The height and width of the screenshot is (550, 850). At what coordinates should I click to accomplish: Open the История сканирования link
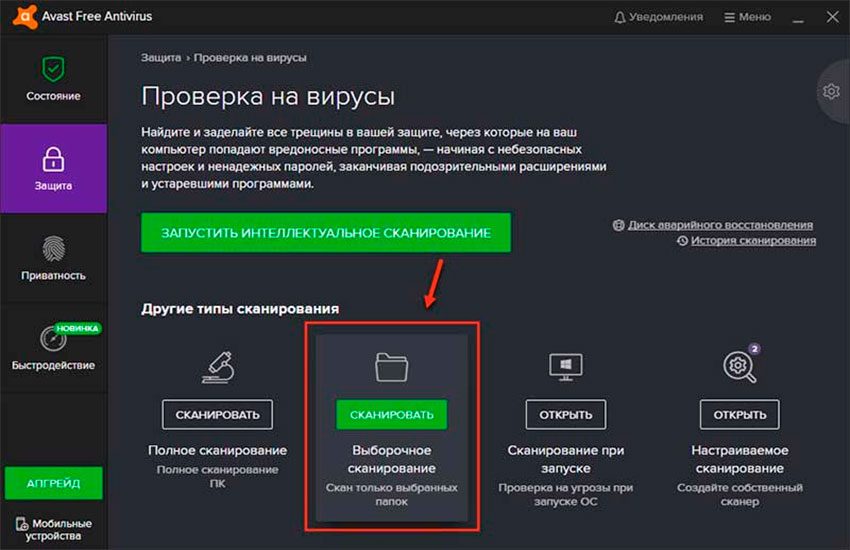pos(753,240)
